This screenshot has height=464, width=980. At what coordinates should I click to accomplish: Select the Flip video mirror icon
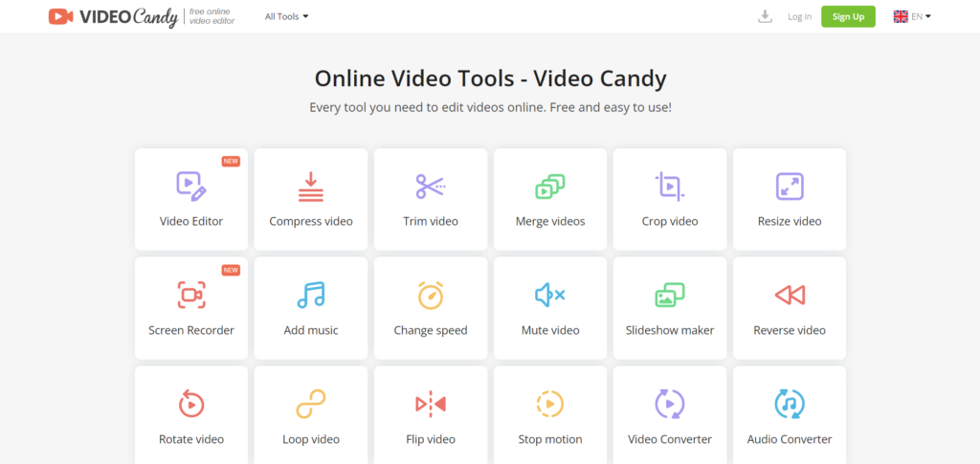[x=431, y=404]
